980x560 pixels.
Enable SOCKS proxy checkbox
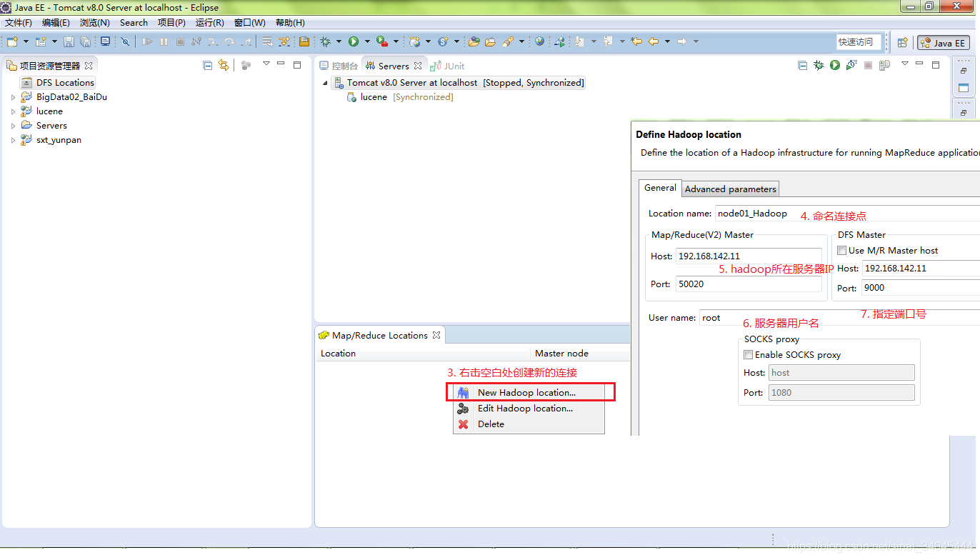[x=748, y=355]
